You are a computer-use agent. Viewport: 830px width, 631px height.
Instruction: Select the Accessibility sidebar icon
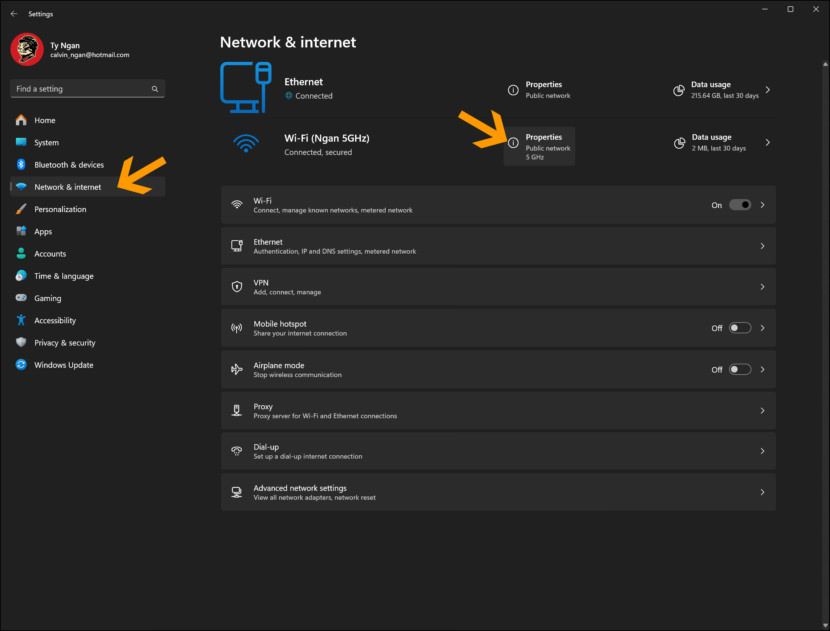pyautogui.click(x=19, y=320)
